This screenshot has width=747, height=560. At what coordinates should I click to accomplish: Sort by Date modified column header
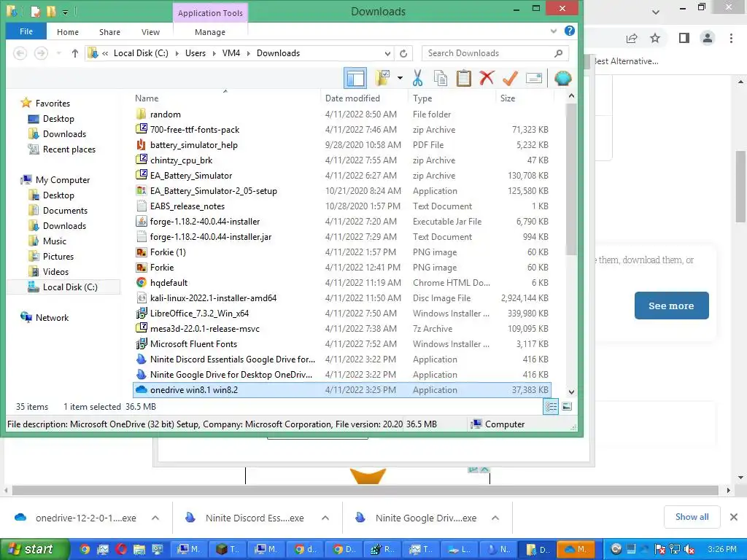pyautogui.click(x=352, y=98)
